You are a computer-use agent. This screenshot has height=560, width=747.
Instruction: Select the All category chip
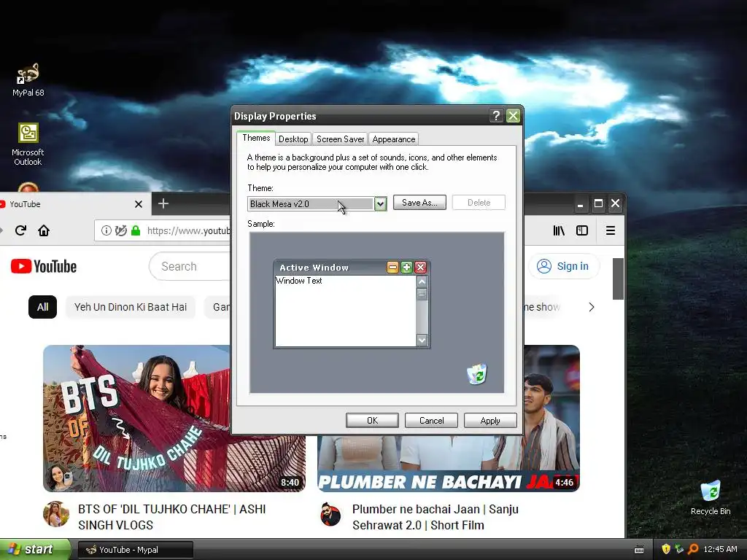click(43, 307)
